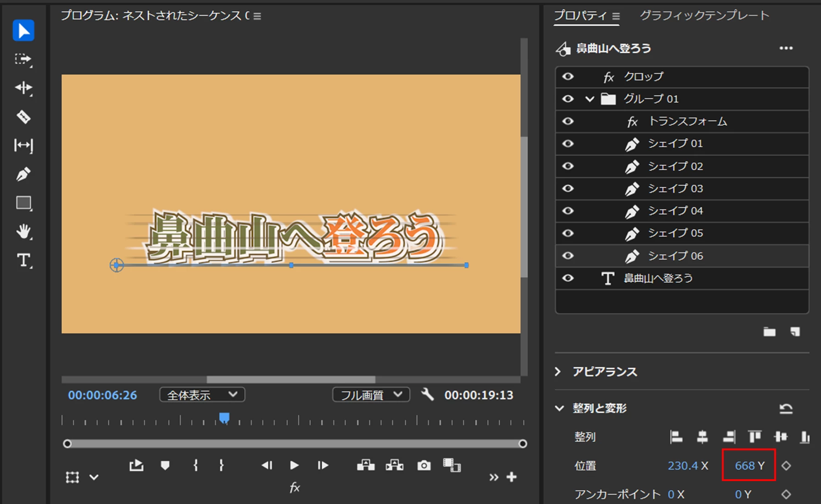Image resolution: width=821 pixels, height=504 pixels.
Task: Click the Comparison View button
Action: pyautogui.click(x=452, y=465)
